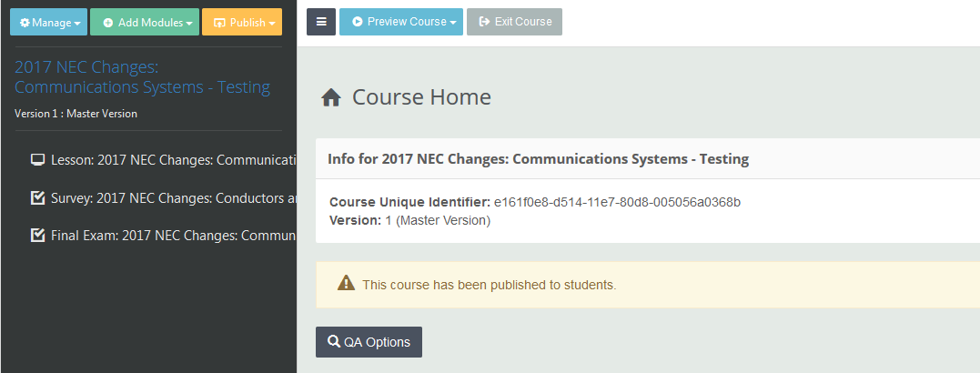This screenshot has width=980, height=373.
Task: Click the QA Options button
Action: [x=369, y=342]
